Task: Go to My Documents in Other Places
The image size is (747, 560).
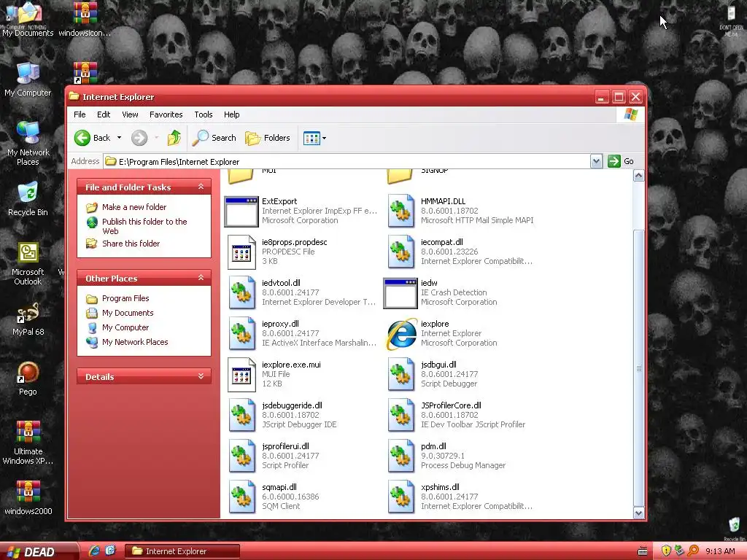Action: pos(127,313)
